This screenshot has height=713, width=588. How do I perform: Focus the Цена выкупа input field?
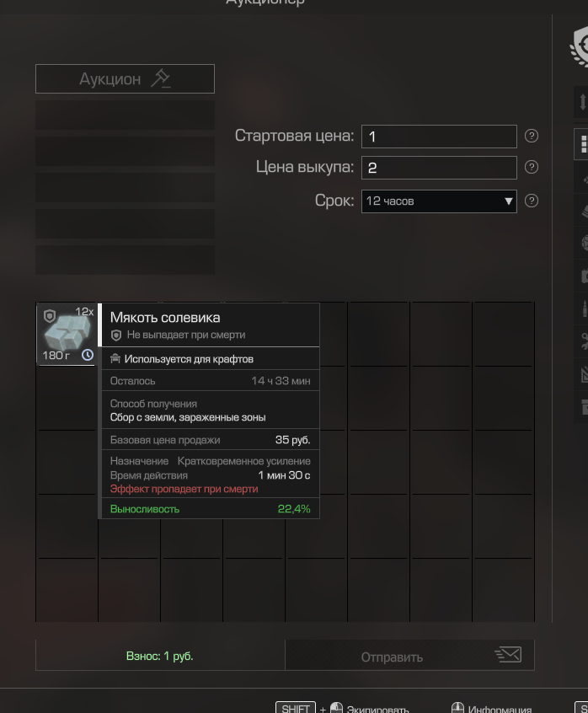(439, 168)
